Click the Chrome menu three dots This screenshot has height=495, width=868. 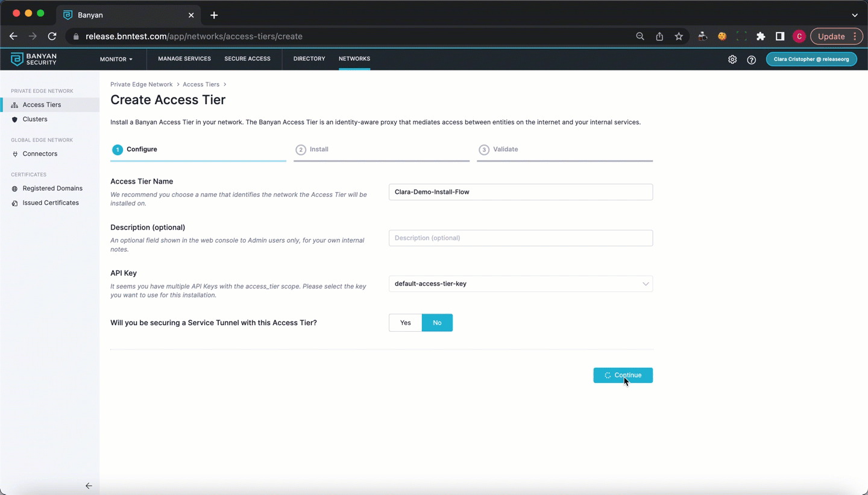pos(855,36)
